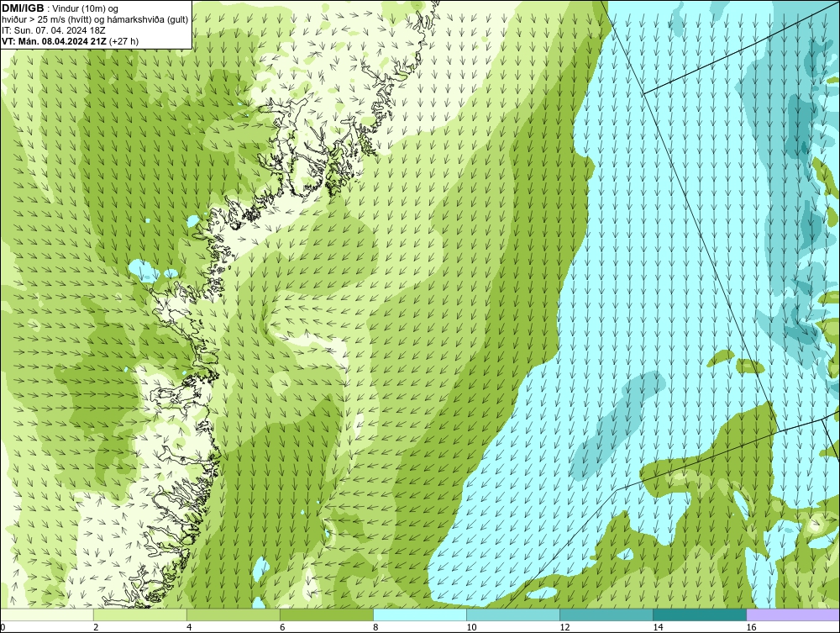Click the purple swatch above 16 m/s
The image size is (840, 633).
point(793,615)
